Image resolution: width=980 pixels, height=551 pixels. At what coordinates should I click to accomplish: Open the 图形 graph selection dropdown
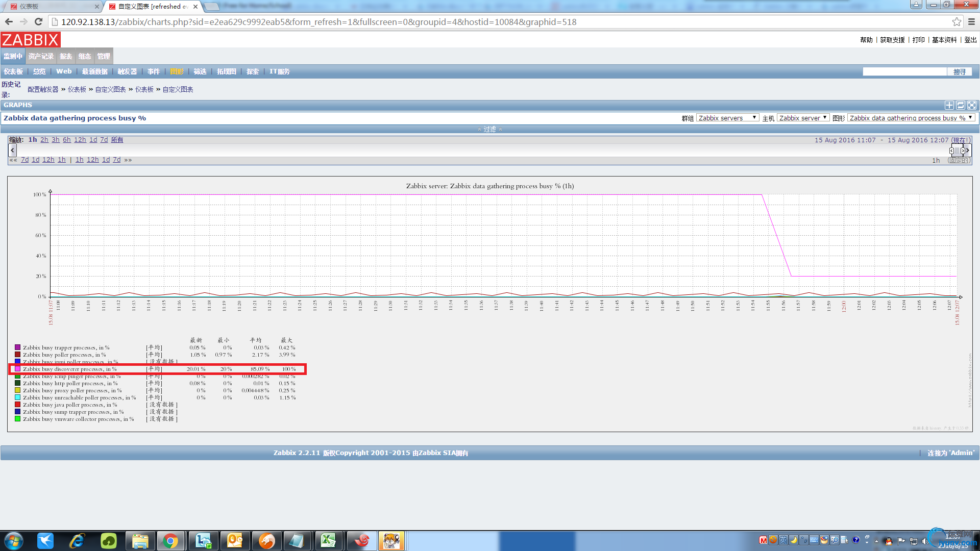pos(911,118)
